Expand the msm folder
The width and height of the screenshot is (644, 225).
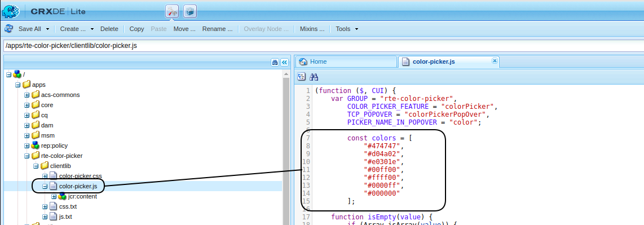click(27, 135)
